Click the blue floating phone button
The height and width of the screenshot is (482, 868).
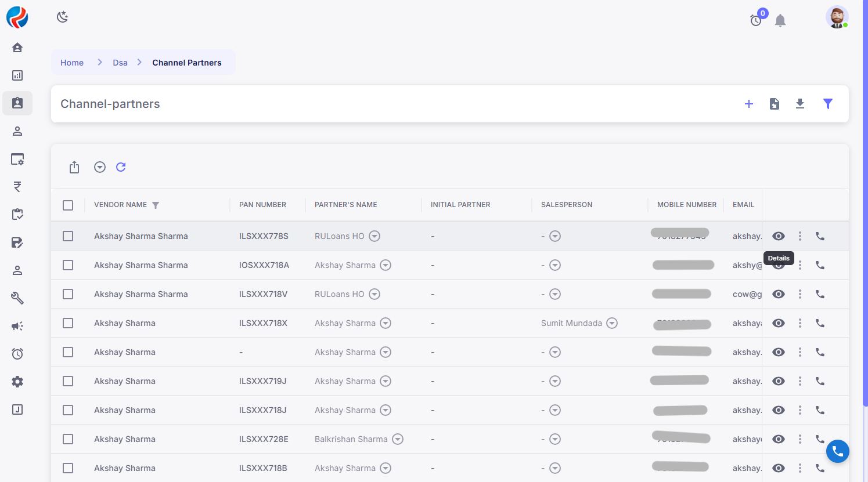[x=837, y=451]
